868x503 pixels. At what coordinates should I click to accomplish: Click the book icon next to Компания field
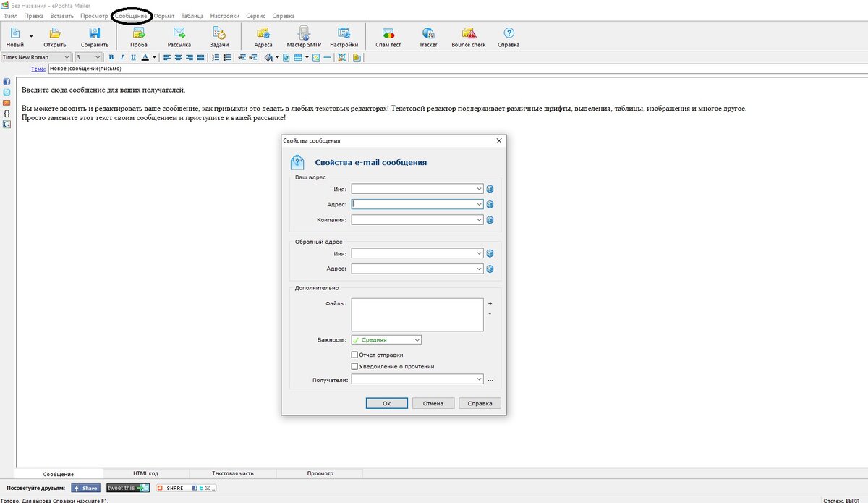tap(490, 220)
